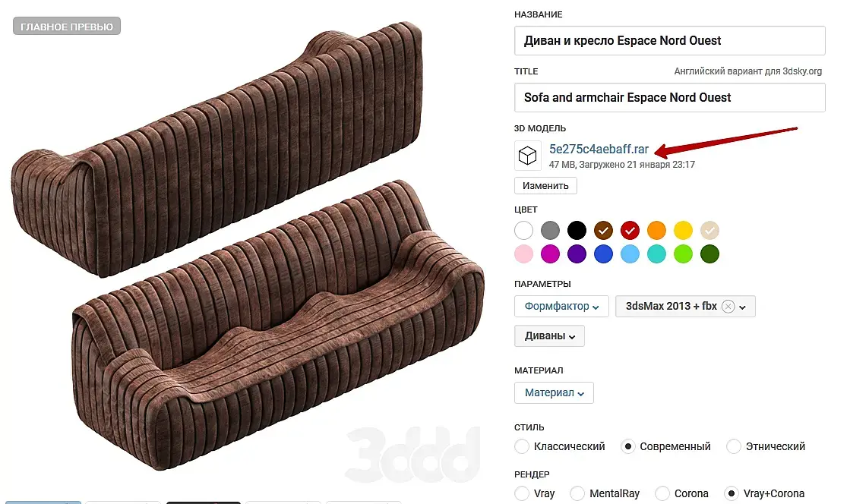Expand the Формфактор dropdown

point(561,306)
